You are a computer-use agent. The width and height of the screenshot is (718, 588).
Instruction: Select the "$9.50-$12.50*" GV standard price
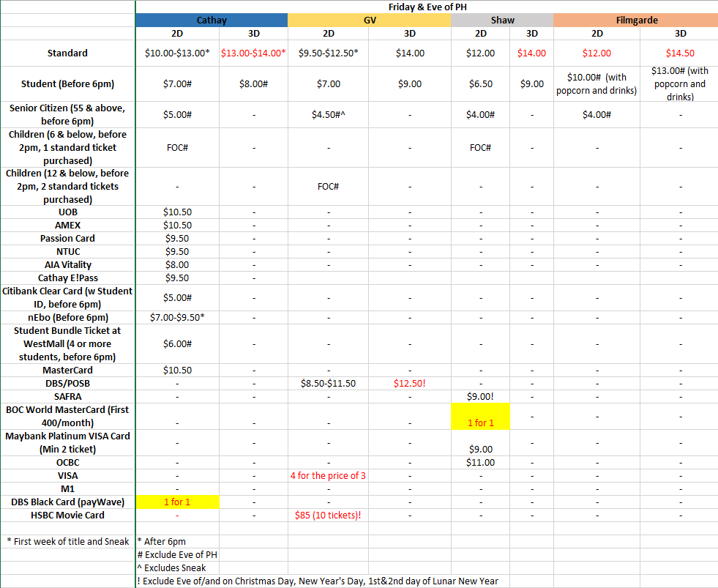click(329, 53)
